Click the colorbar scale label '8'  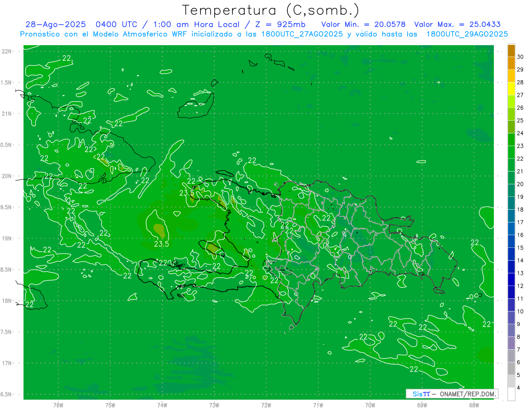[519, 337]
